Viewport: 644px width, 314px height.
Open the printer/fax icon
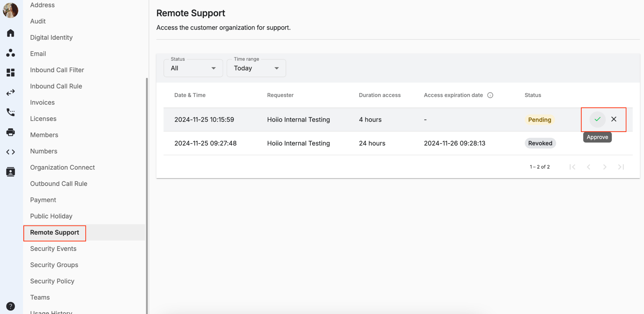point(10,132)
